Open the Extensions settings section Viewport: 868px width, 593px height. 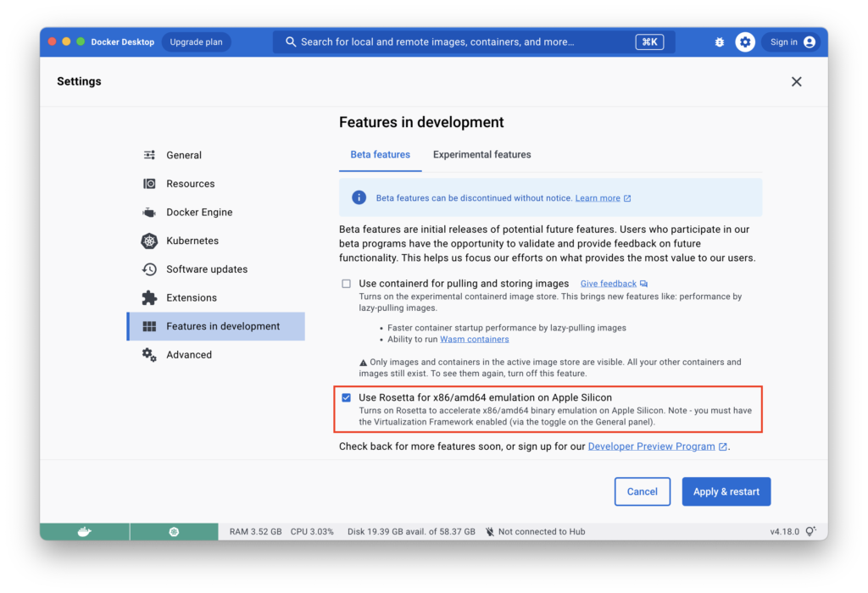coord(216,297)
